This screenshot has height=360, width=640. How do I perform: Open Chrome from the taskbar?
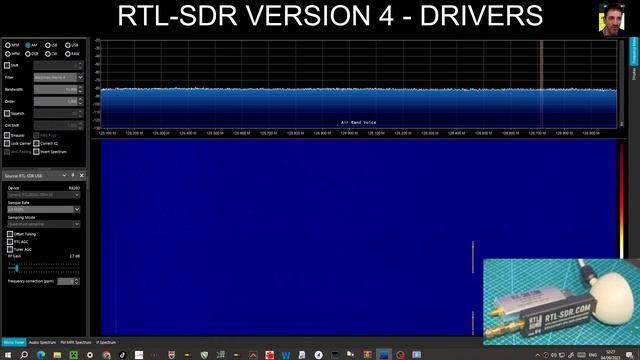(106, 355)
